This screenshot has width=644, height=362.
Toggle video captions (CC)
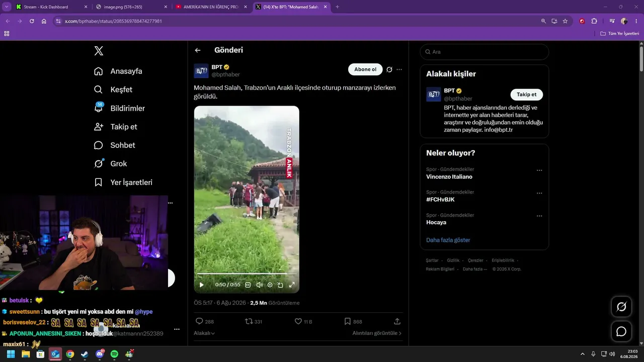click(248, 285)
